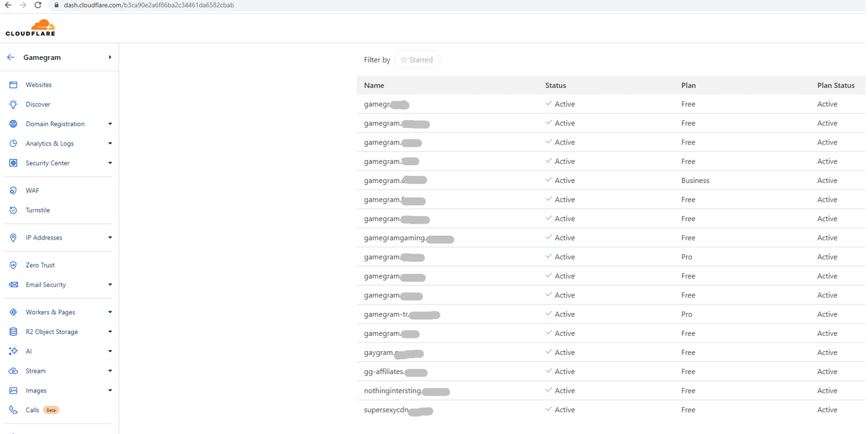Open Zero Trust in the sidebar
This screenshot has height=434, width=868.
[x=40, y=265]
